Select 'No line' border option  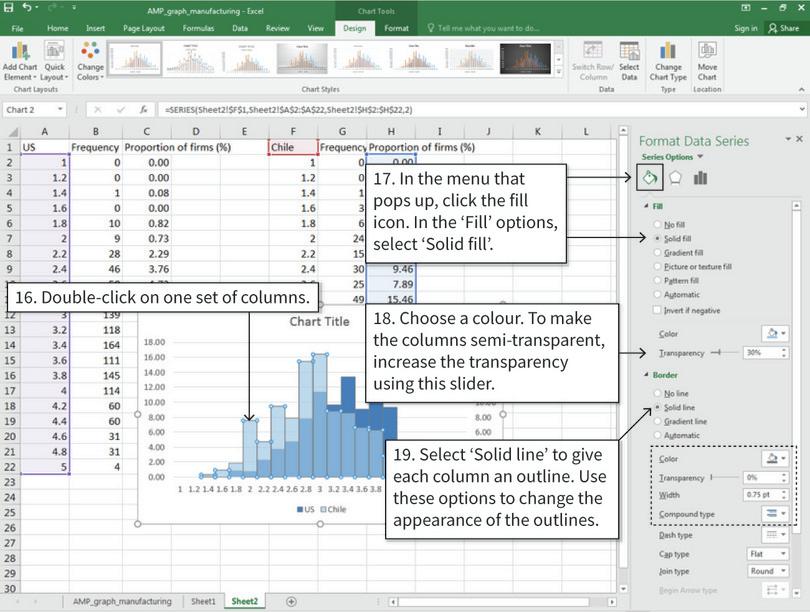(x=656, y=394)
